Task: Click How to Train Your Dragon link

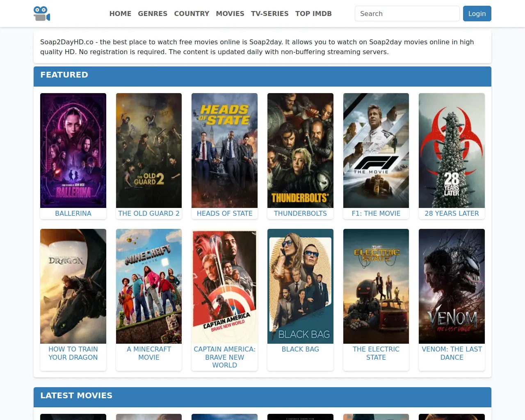Action: 73,353
